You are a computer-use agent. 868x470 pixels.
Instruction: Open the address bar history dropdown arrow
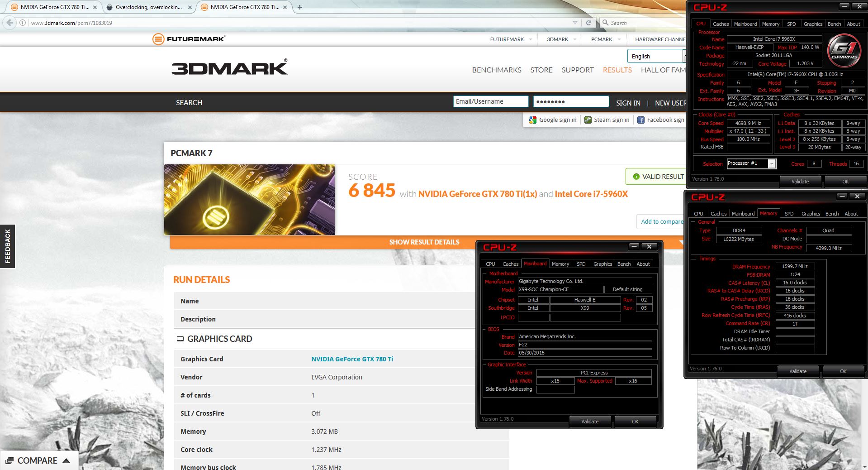click(x=575, y=23)
